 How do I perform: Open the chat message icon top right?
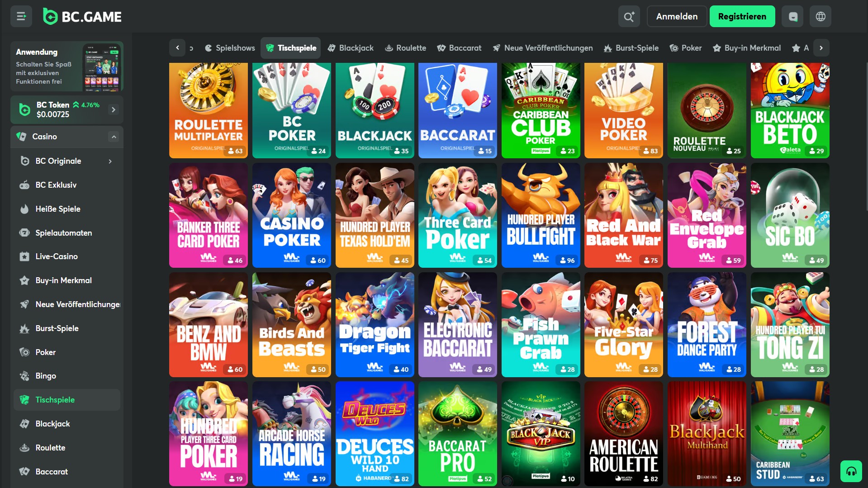point(792,16)
